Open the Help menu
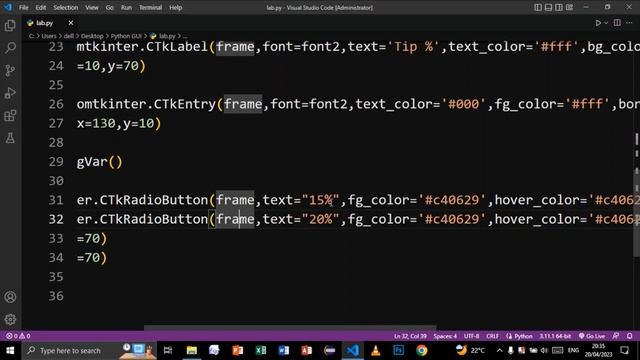 176,7
